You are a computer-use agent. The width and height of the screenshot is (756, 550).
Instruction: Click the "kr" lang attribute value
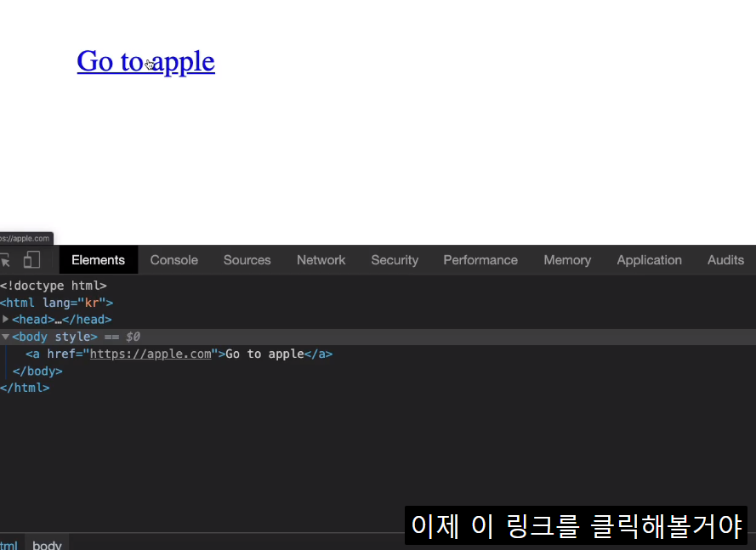click(92, 303)
